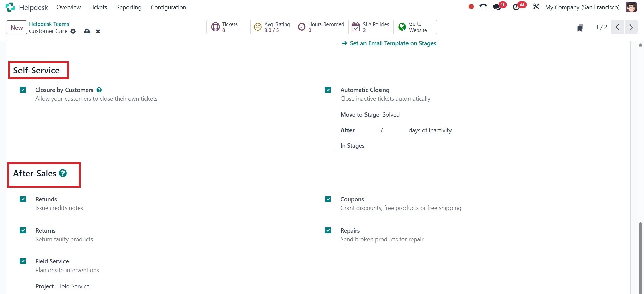
Task: Click the gear icon beside Customer Care
Action: tap(73, 31)
